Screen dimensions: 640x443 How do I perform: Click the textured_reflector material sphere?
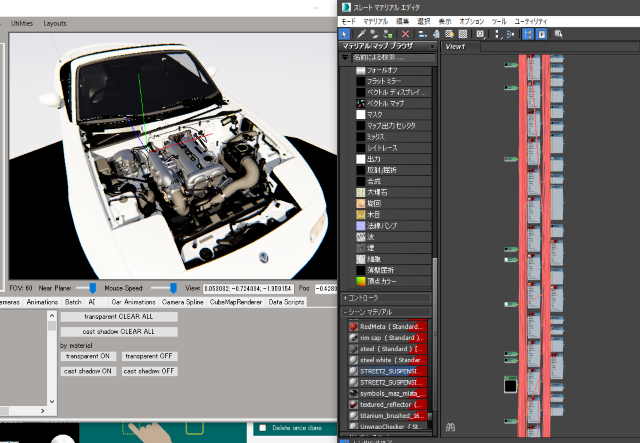[x=353, y=404]
